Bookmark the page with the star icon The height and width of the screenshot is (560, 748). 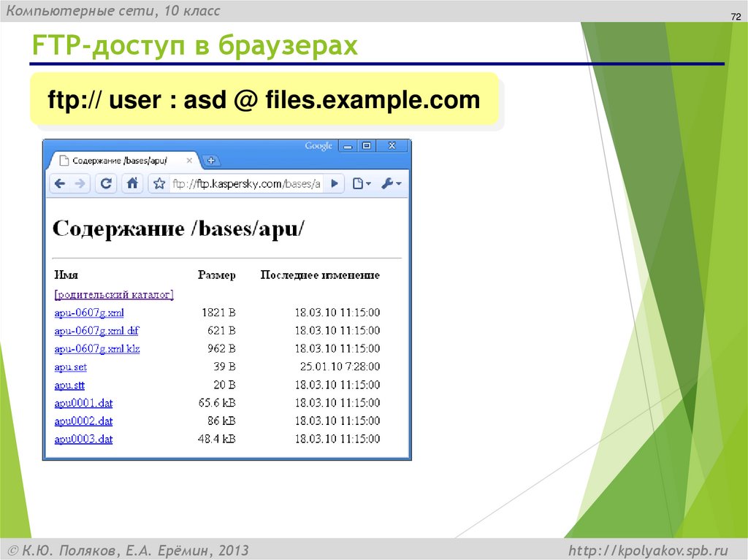click(159, 183)
